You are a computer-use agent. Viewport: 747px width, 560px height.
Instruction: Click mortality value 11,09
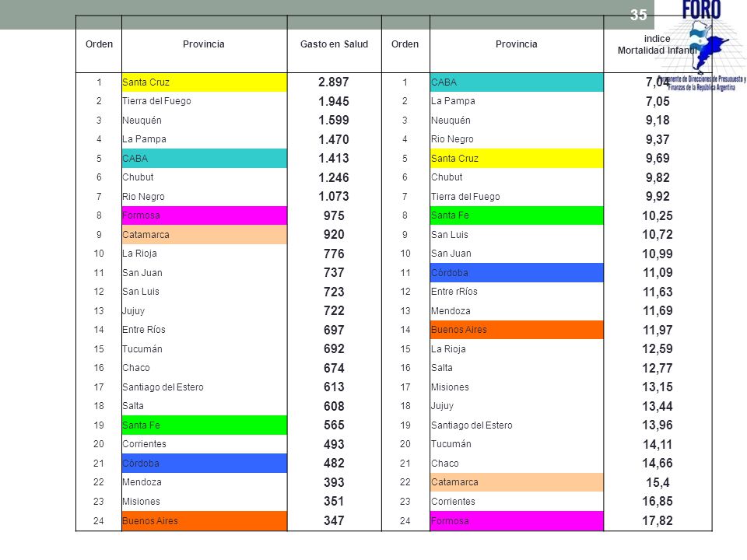point(658,272)
